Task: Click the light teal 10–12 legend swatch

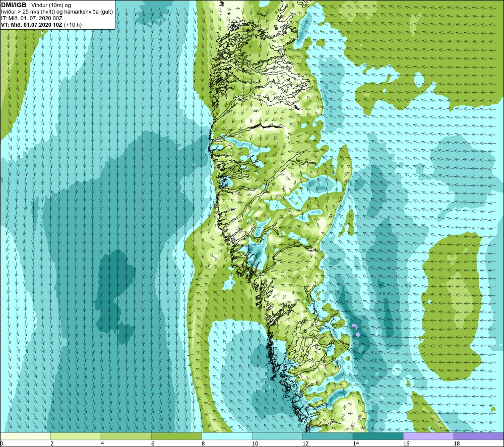Action: 277,436
